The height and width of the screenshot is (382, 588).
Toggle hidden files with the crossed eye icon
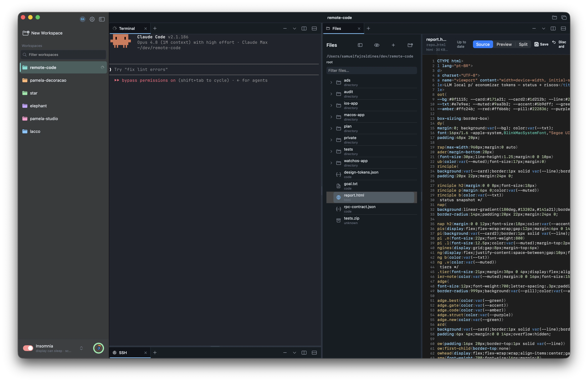click(x=376, y=45)
